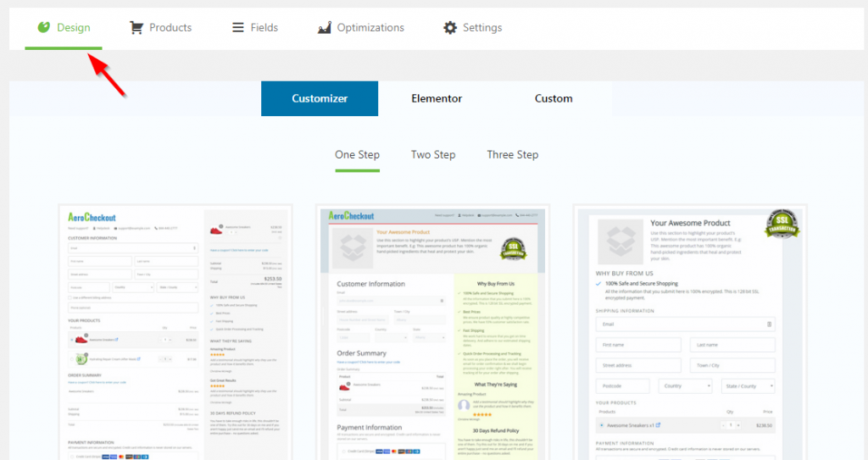Select the Awesome Sneakers x1 radio button
The width and height of the screenshot is (868, 460).
point(602,424)
